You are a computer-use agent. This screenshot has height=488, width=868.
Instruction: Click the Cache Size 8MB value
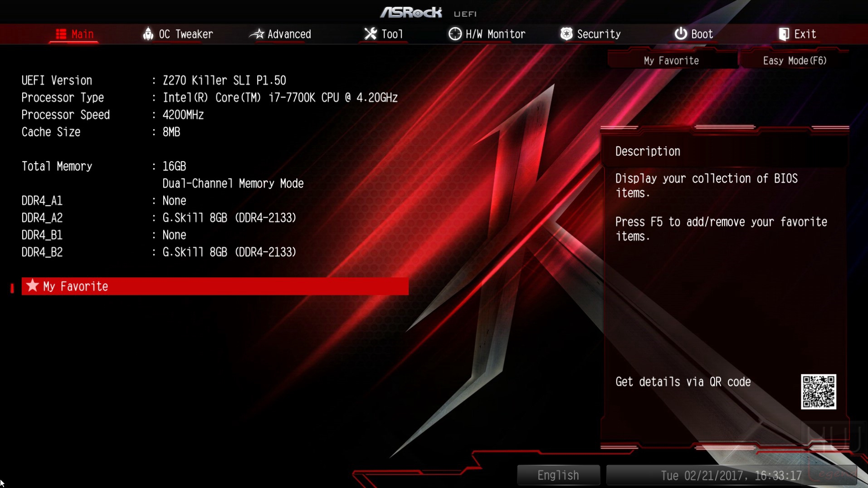(171, 132)
